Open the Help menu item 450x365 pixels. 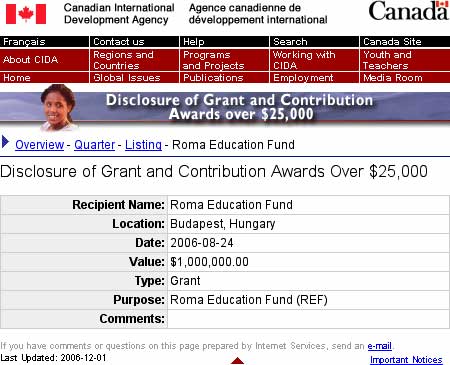194,42
